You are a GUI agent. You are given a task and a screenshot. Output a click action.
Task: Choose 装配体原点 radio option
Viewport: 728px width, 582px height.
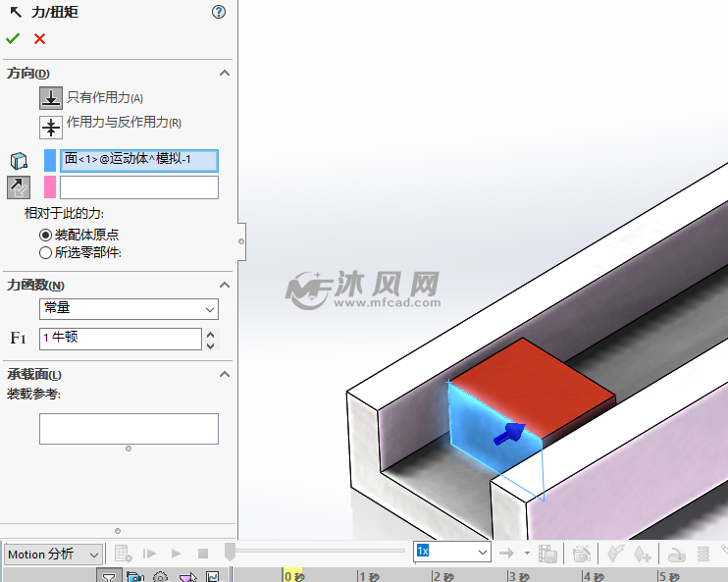point(45,235)
